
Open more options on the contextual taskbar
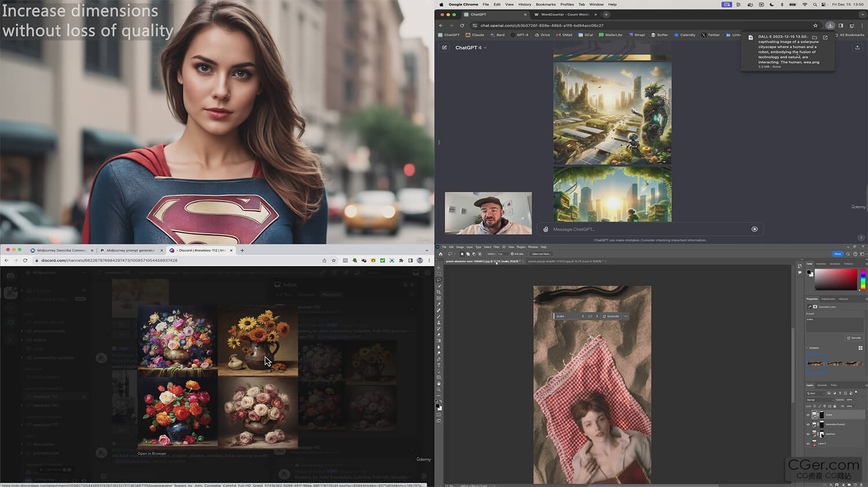(626, 316)
